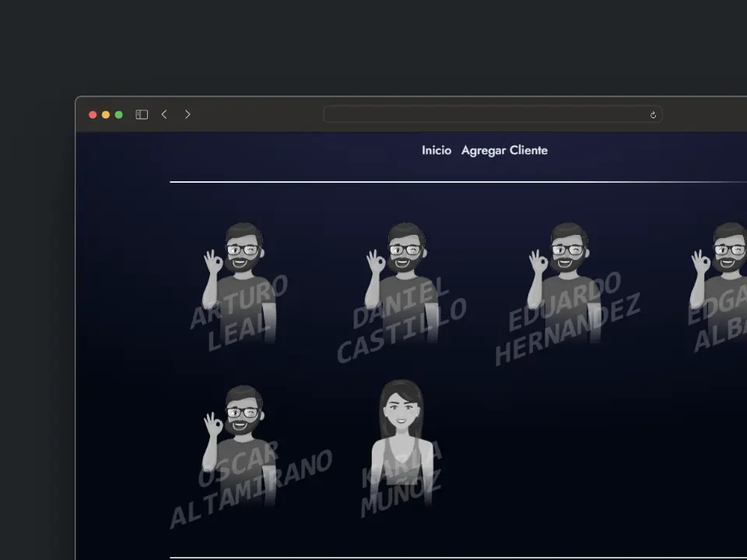
Task: Open the Inicio navigation link
Action: pyautogui.click(x=436, y=150)
